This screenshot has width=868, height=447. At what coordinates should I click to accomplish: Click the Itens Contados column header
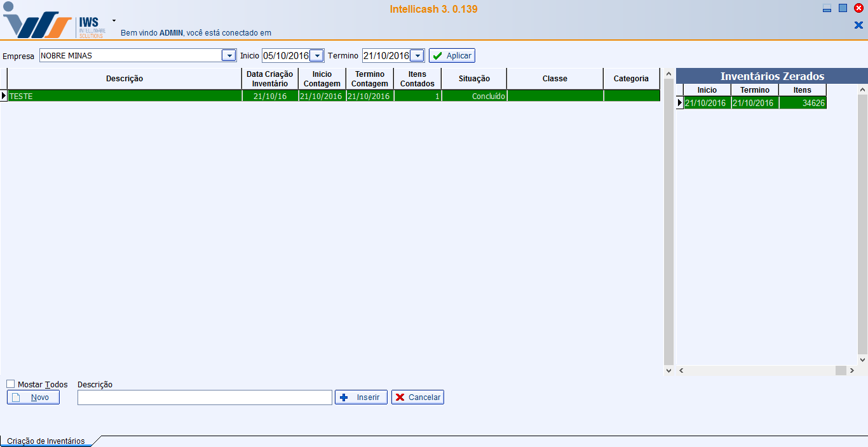[x=417, y=79]
